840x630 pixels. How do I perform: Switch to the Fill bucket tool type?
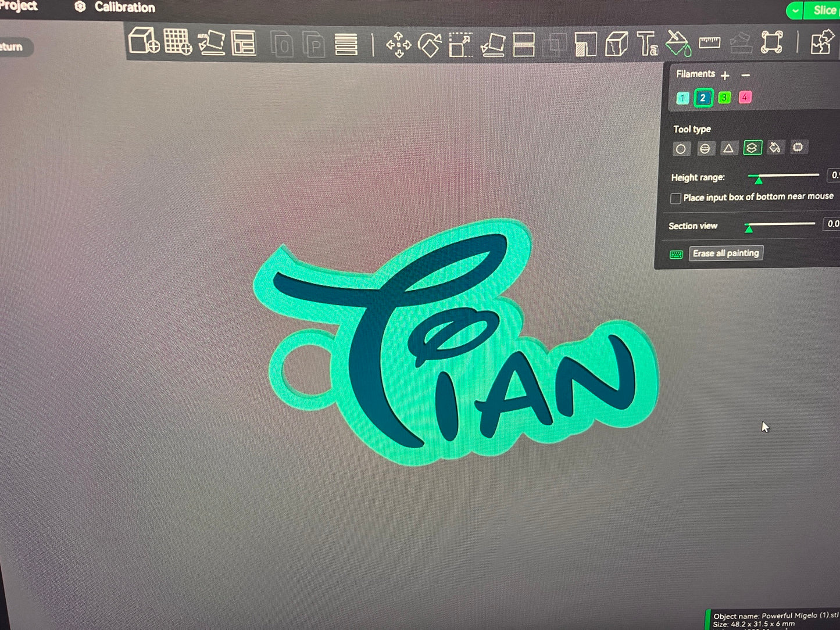774,148
